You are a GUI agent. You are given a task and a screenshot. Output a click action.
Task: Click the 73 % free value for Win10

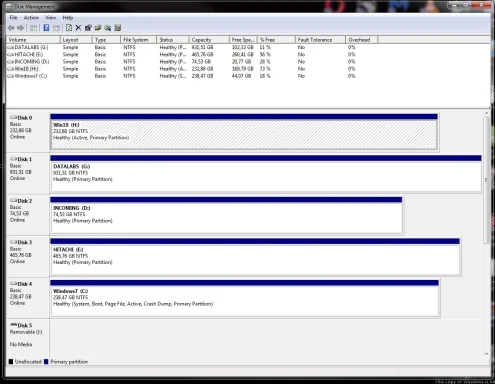pyautogui.click(x=265, y=69)
